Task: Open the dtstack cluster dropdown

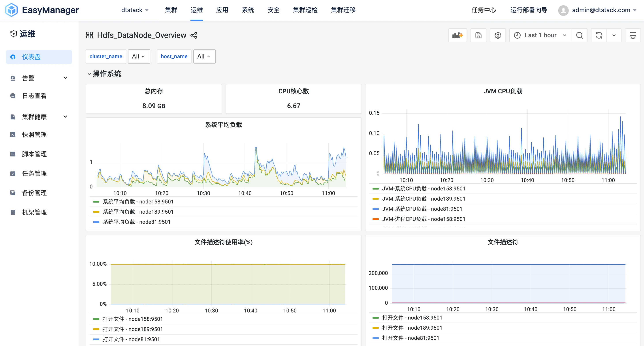Action: tap(135, 10)
